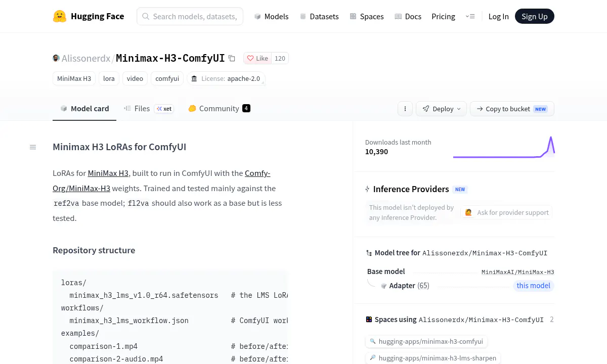607x364 pixels.
Task: Click the Inference Providers heading
Action: tap(411, 189)
